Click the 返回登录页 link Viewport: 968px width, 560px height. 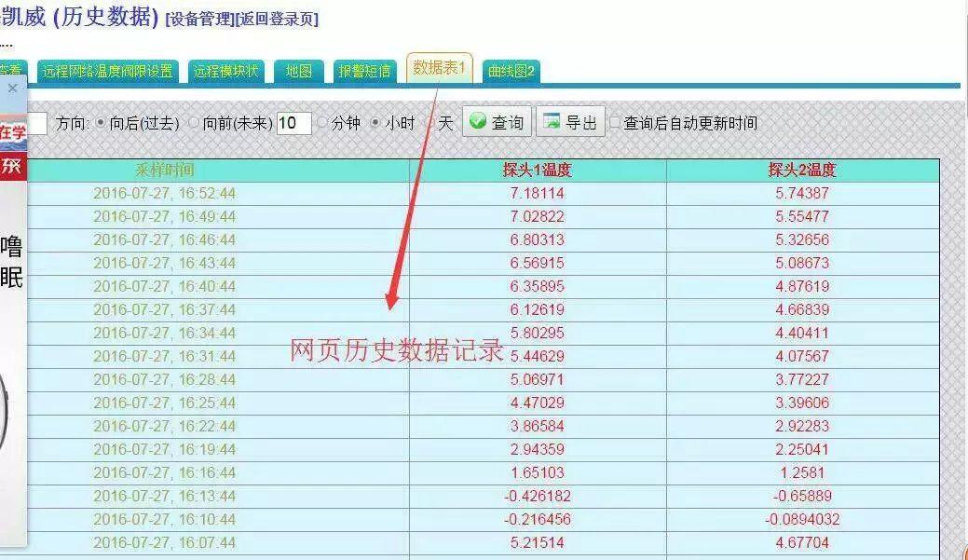point(277,20)
